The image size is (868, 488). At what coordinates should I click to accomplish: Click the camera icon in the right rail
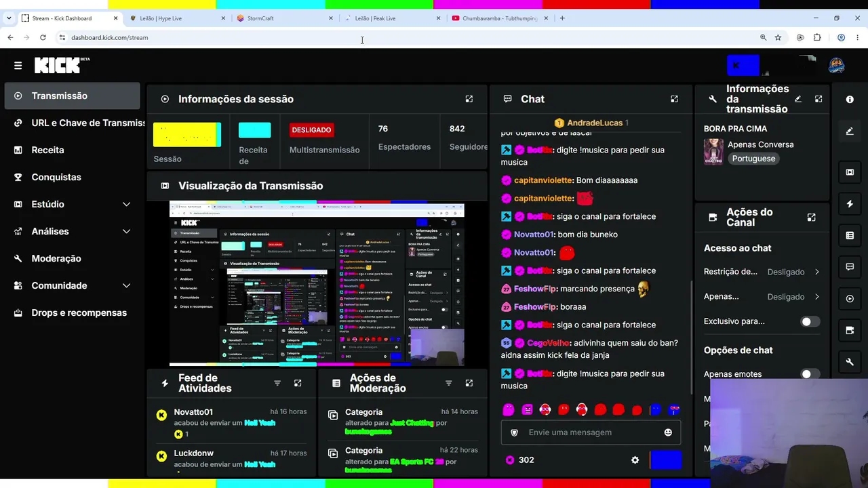click(850, 330)
